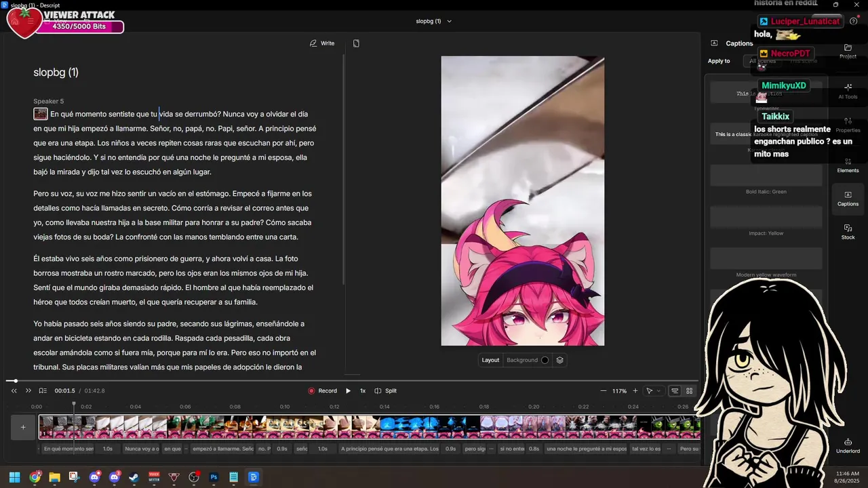Viewport: 868px width, 488px height.
Task: Select the Captions tab in right sidebar
Action: click(x=848, y=198)
